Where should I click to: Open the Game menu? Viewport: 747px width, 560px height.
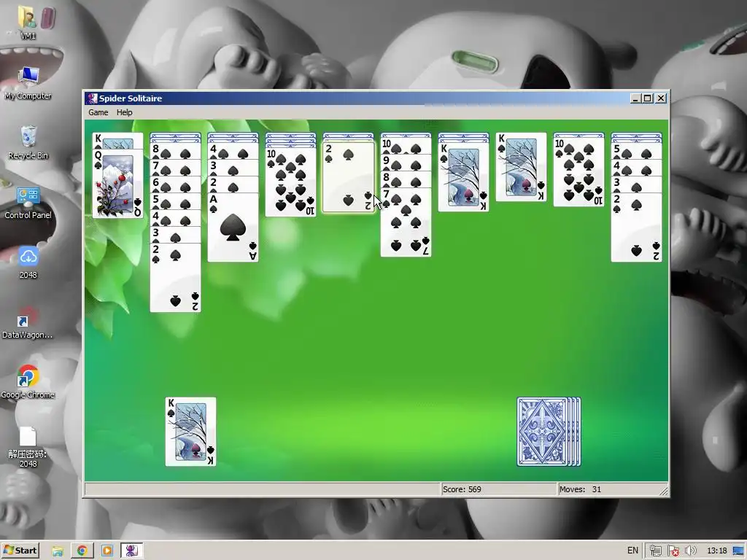click(x=98, y=112)
